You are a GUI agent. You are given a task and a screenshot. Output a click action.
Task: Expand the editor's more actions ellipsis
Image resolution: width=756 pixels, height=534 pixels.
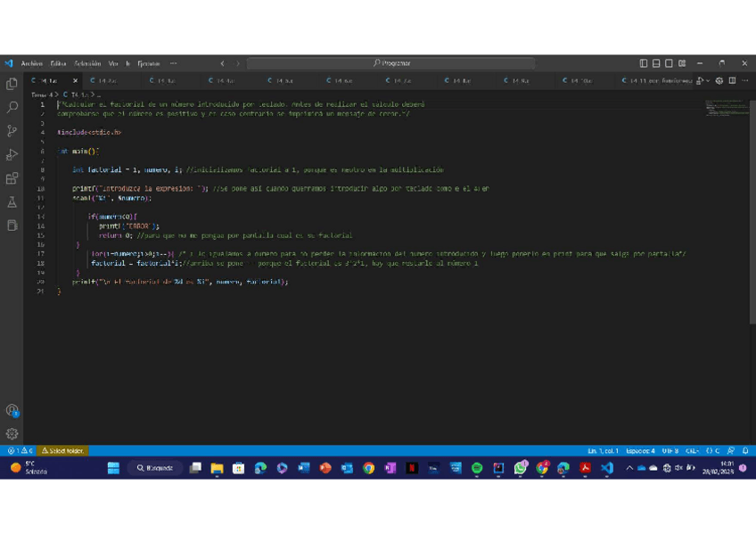tap(745, 80)
